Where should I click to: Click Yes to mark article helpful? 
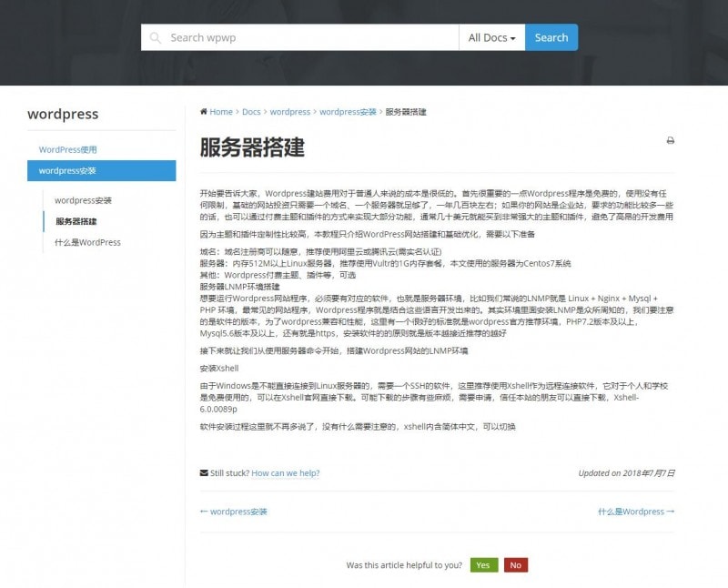coord(483,564)
